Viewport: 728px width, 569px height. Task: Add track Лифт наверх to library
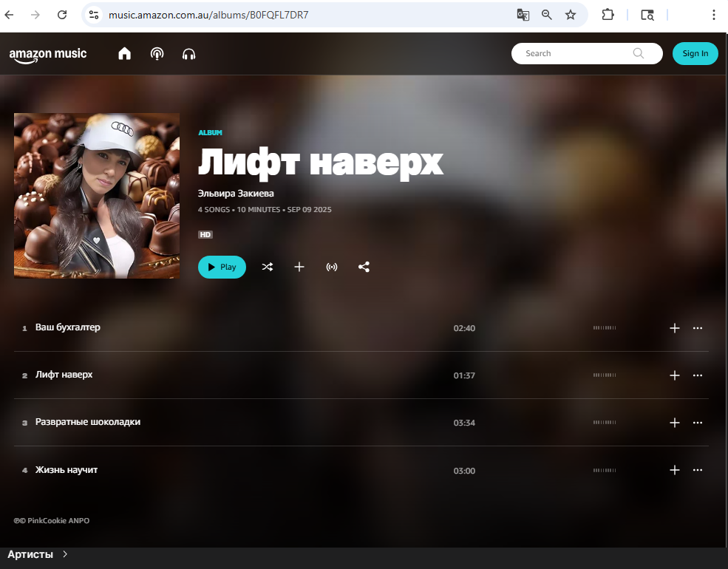pos(675,375)
